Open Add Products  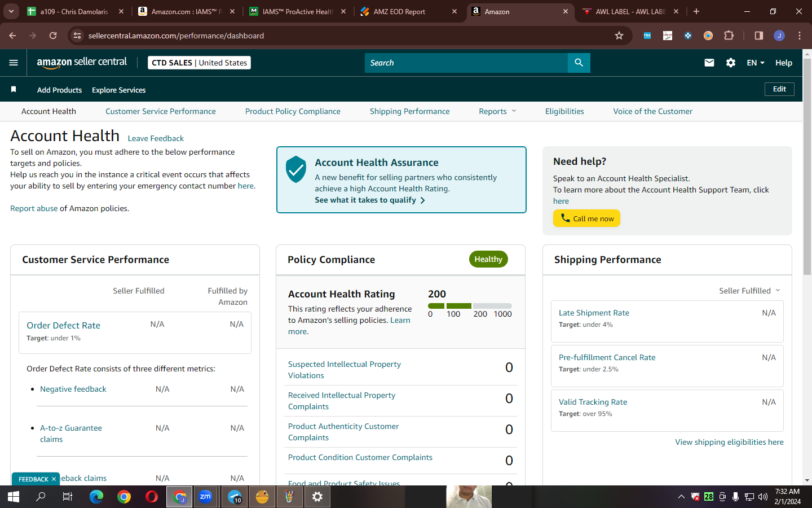click(59, 90)
